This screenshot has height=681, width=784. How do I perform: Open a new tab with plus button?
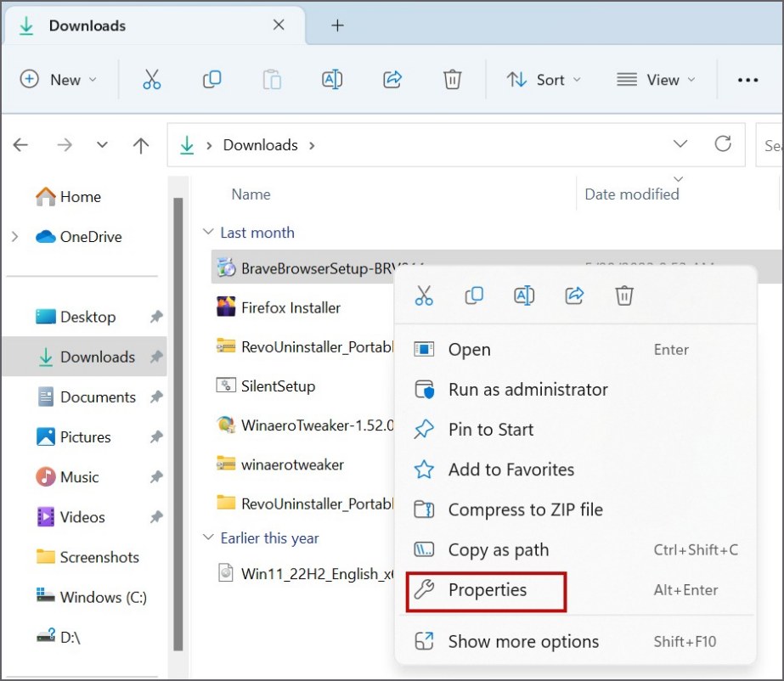[337, 25]
